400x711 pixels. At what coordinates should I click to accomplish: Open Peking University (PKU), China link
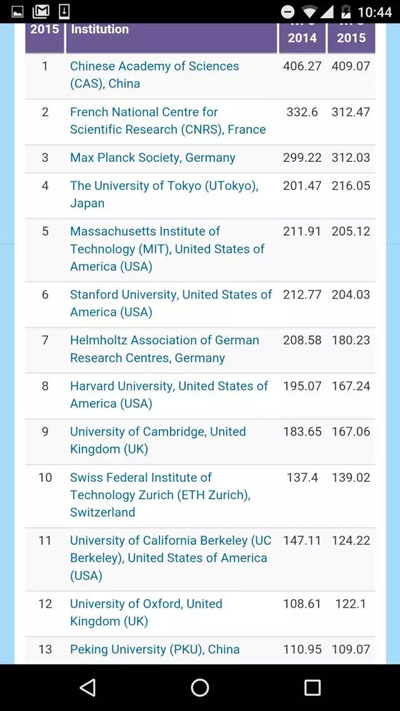click(155, 649)
